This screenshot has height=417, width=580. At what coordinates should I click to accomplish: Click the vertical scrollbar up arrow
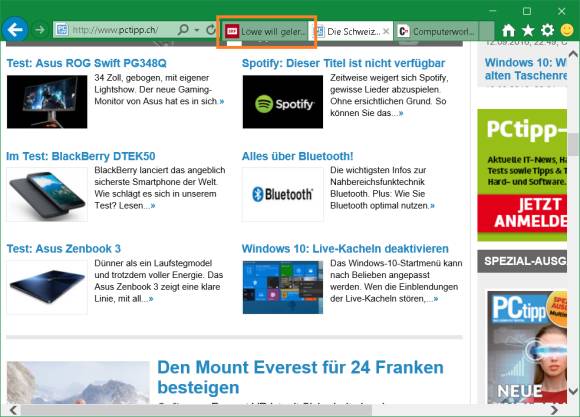[x=573, y=54]
